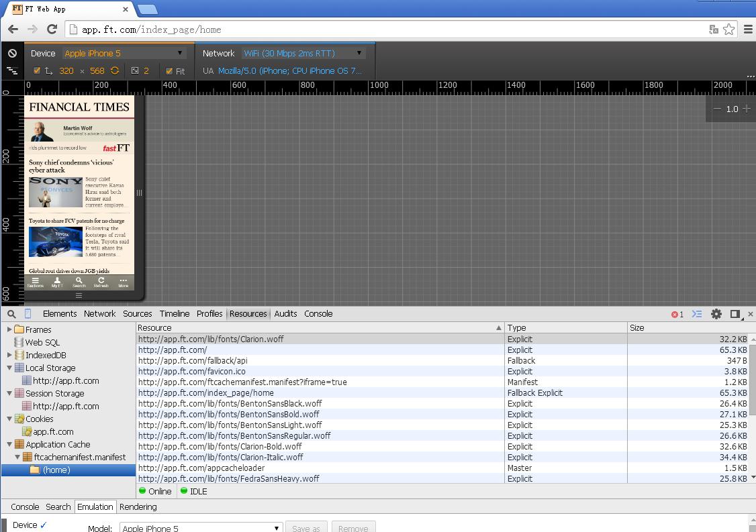The width and height of the screenshot is (756, 532).
Task: Sort by the Resource column header
Action: pyautogui.click(x=320, y=327)
